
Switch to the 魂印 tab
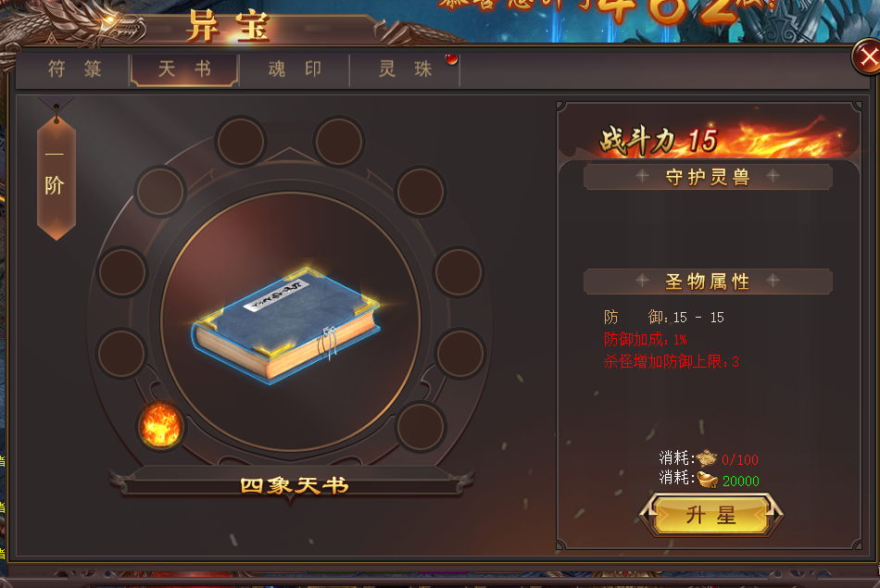click(295, 69)
